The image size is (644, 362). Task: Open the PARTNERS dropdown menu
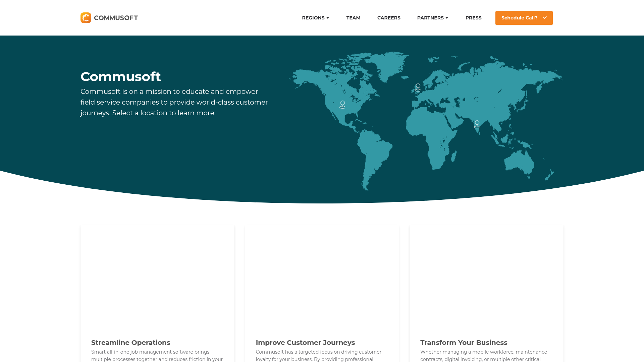pyautogui.click(x=432, y=18)
